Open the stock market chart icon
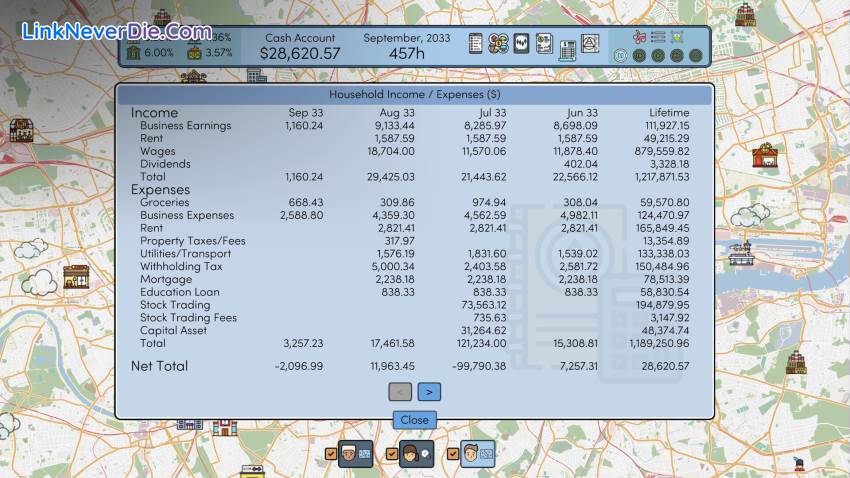This screenshot has height=478, width=850. pos(521,44)
